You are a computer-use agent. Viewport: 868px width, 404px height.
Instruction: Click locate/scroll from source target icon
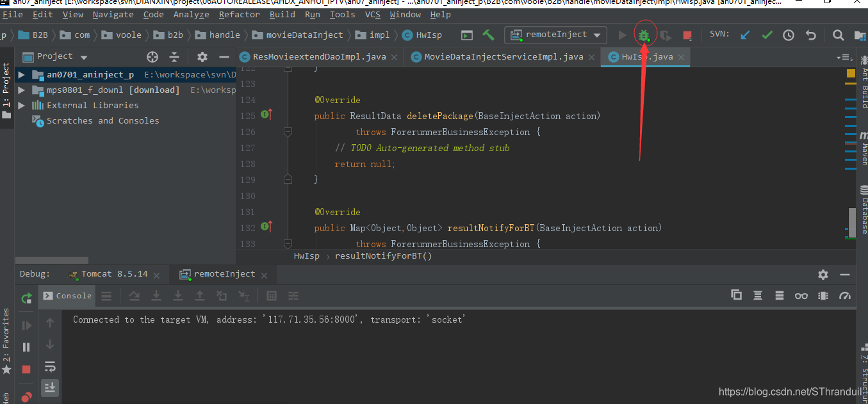pyautogui.click(x=152, y=57)
